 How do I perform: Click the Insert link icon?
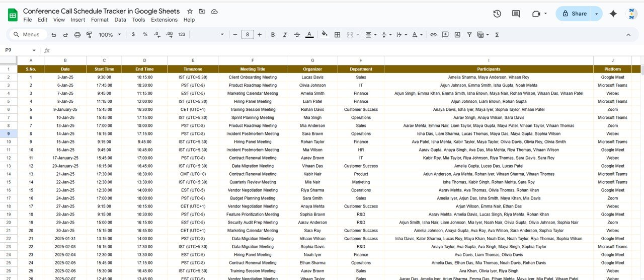(x=433, y=35)
